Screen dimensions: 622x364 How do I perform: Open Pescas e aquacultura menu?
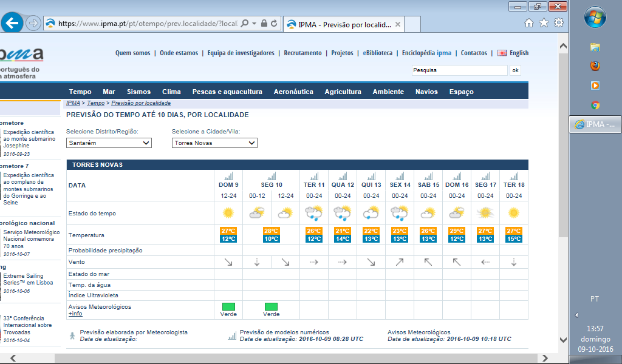coord(227,92)
